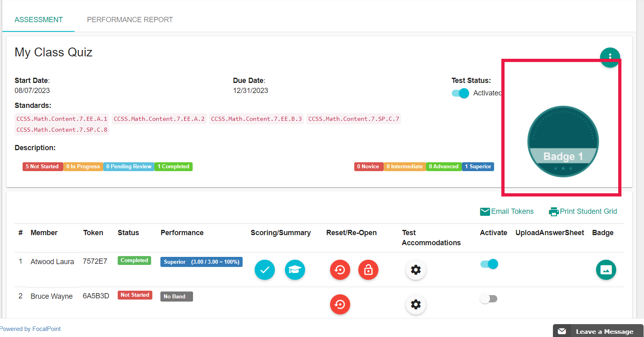
Task: Click the 1 Superior band badge
Action: [x=478, y=167]
